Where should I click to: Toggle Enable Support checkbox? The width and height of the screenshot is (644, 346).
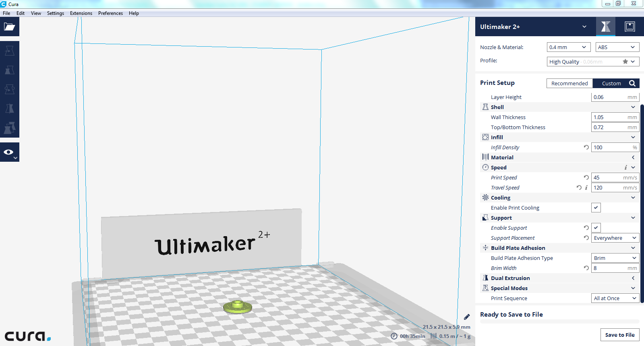click(x=596, y=228)
